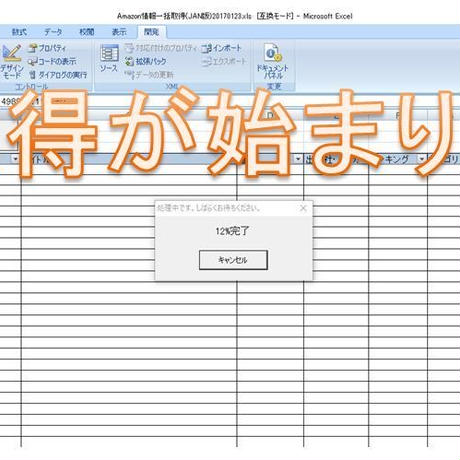Screen dimensions: 460x460
Task: Click Map Properties (対応付けのプロパティ)
Action: 161,48
